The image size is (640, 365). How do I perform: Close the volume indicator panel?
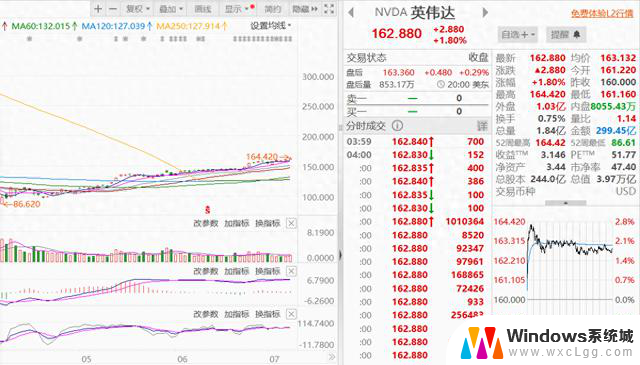pyautogui.click(x=291, y=223)
